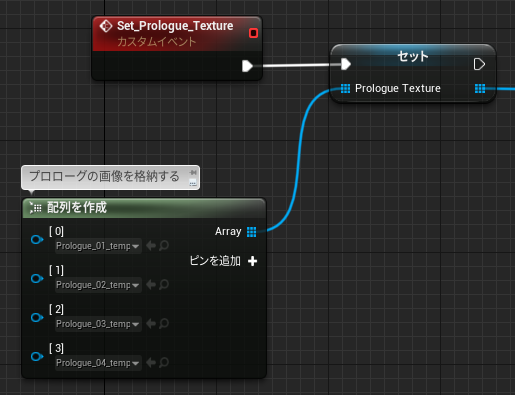Use selected asset arrow for Prologue_02_temp
Viewport: 515px width, 395px height.
click(x=151, y=285)
